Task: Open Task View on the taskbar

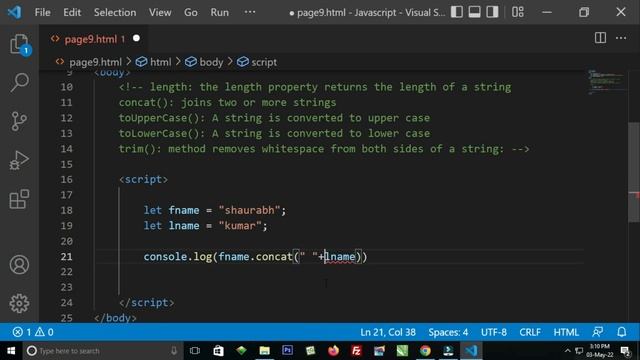Action: [195, 350]
